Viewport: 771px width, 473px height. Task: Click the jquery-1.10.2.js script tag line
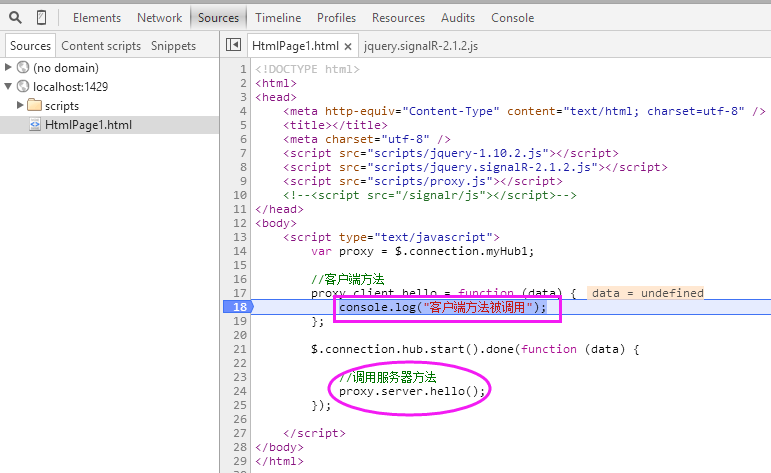coord(451,153)
